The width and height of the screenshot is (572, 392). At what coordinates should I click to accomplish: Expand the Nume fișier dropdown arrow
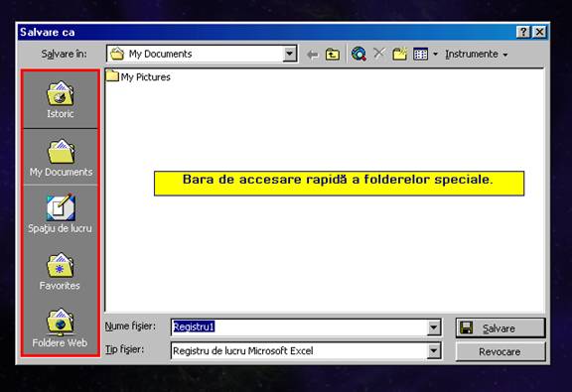(433, 327)
